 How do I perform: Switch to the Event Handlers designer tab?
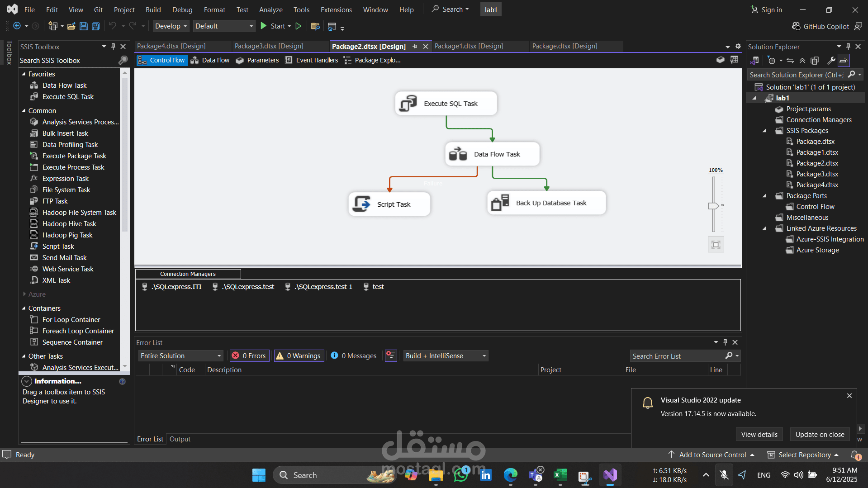[312, 60]
